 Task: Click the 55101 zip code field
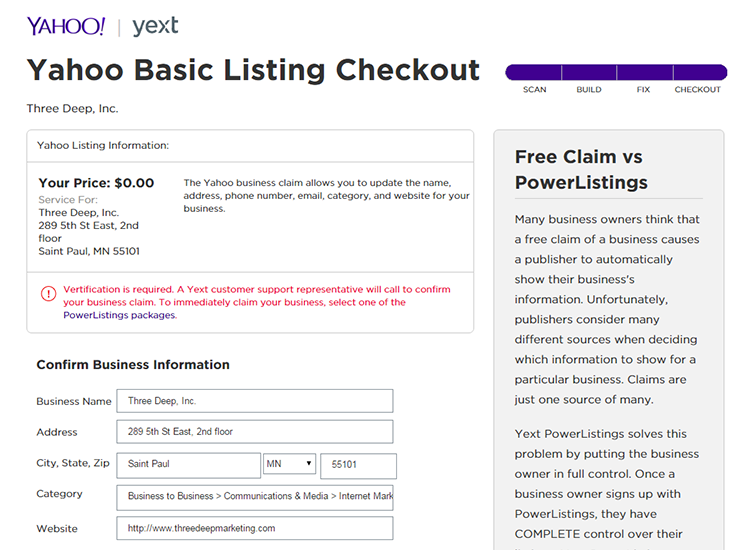pos(358,466)
